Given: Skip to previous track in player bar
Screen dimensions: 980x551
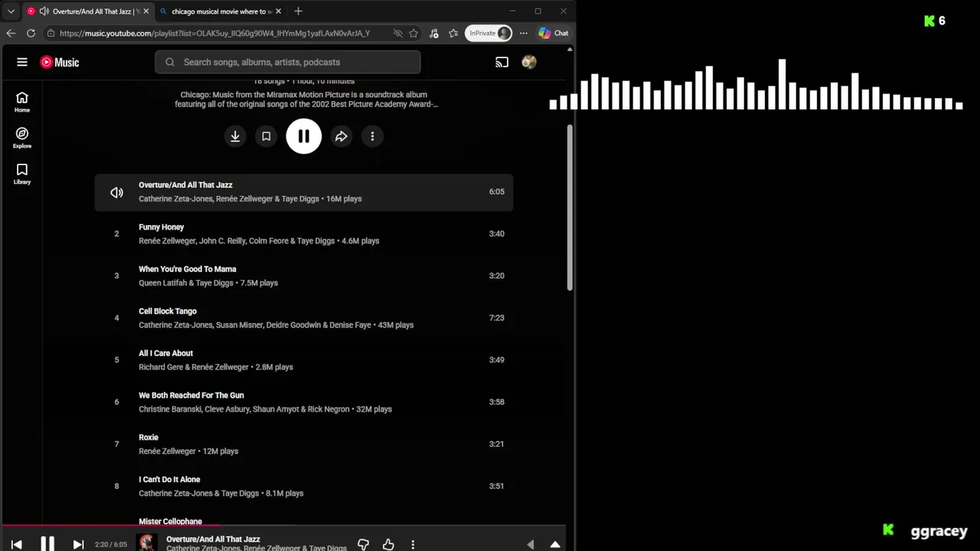Looking at the screenshot, I should tap(16, 544).
